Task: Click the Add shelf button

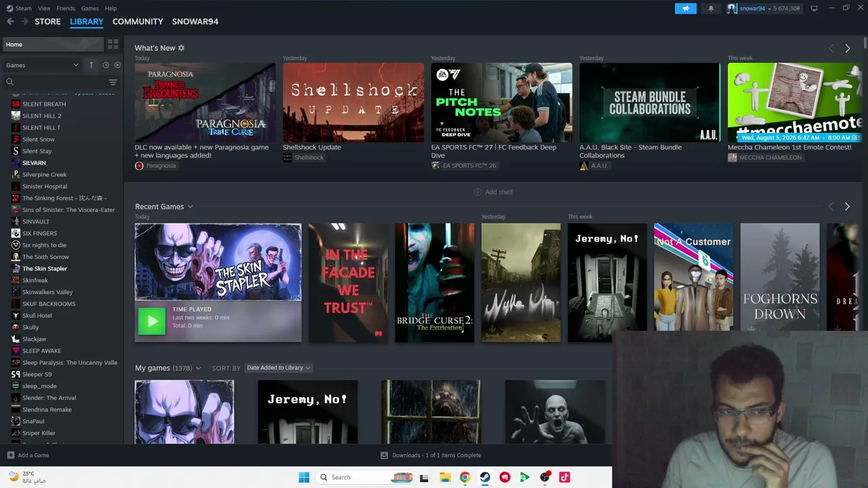Action: click(493, 192)
